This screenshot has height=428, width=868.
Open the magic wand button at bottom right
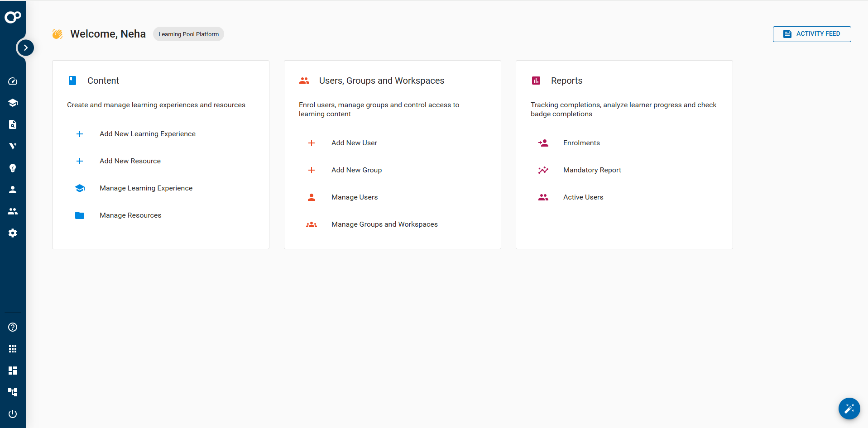849,409
